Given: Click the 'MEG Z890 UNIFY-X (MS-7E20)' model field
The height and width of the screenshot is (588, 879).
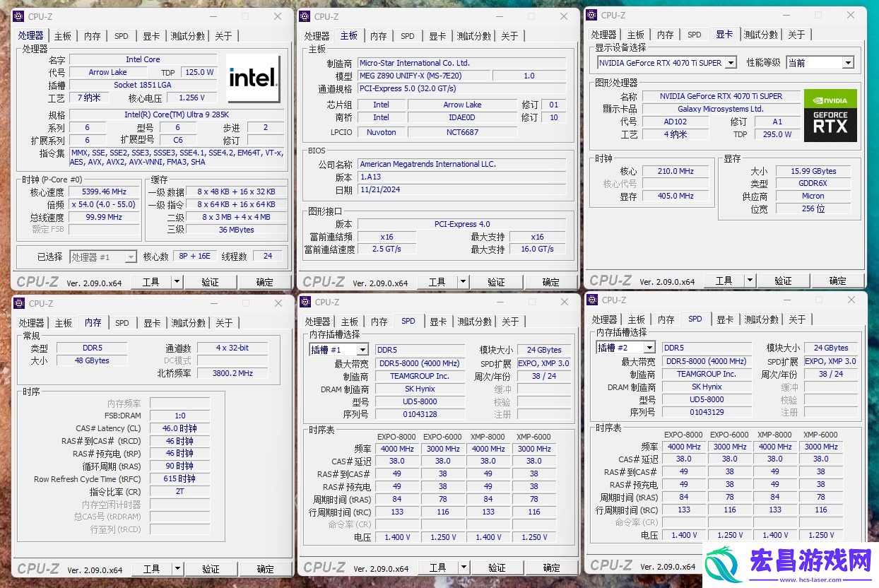Looking at the screenshot, I should click(425, 76).
